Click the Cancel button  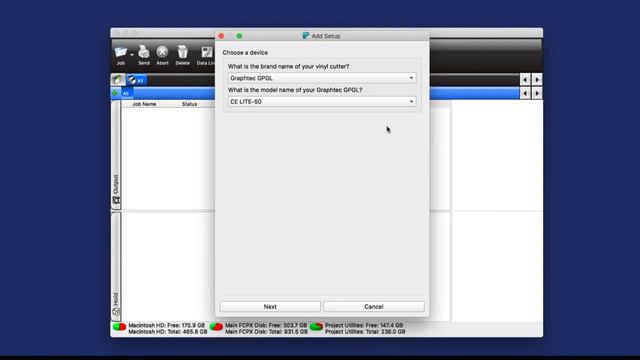(x=374, y=307)
